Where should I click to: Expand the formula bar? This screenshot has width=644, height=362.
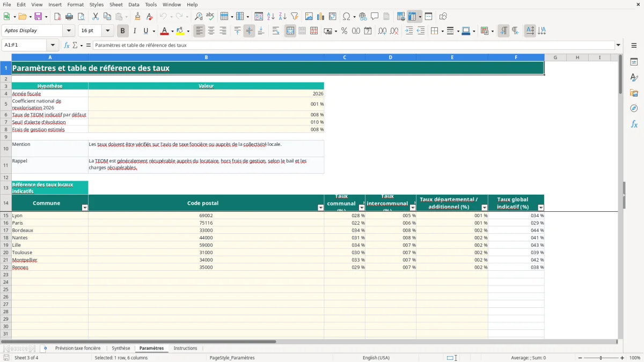pyautogui.click(x=618, y=45)
